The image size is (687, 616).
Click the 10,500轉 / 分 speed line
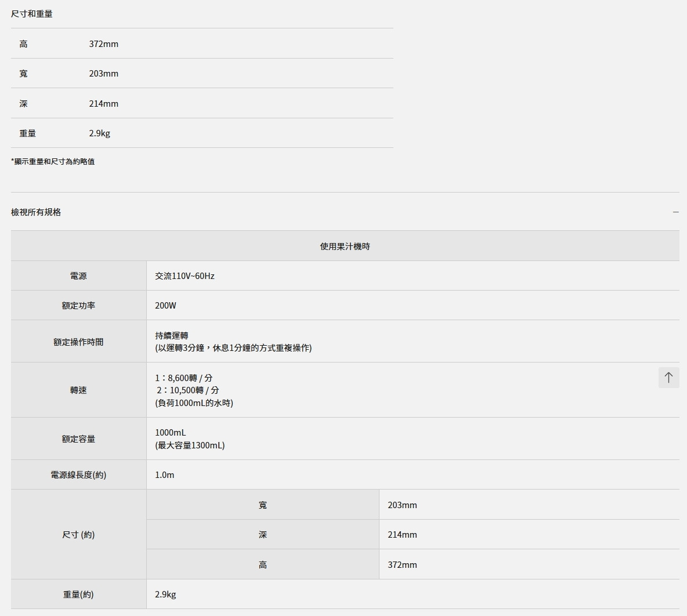[187, 390]
